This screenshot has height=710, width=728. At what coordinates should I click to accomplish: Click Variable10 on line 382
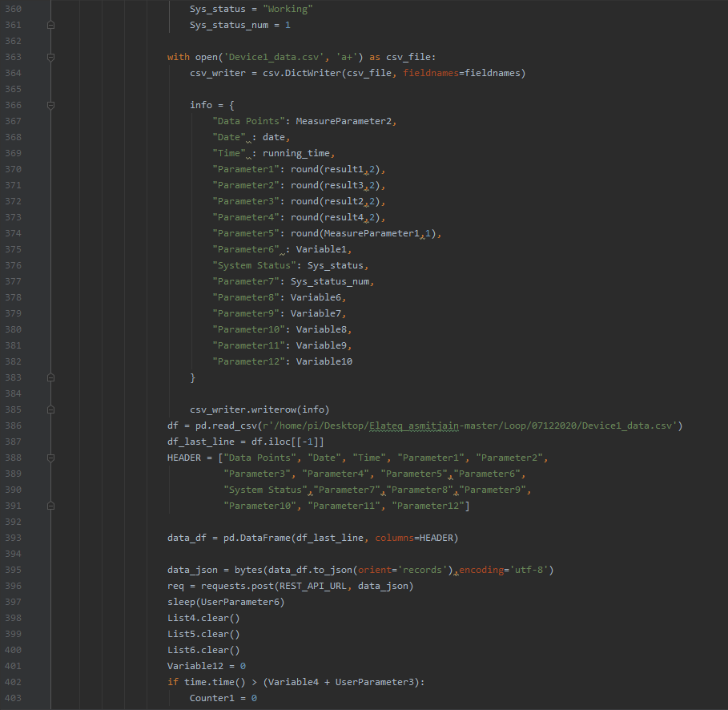[x=324, y=361]
